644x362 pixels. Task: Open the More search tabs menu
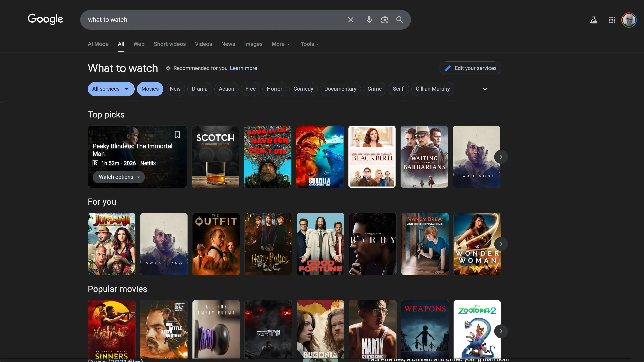[x=281, y=44]
